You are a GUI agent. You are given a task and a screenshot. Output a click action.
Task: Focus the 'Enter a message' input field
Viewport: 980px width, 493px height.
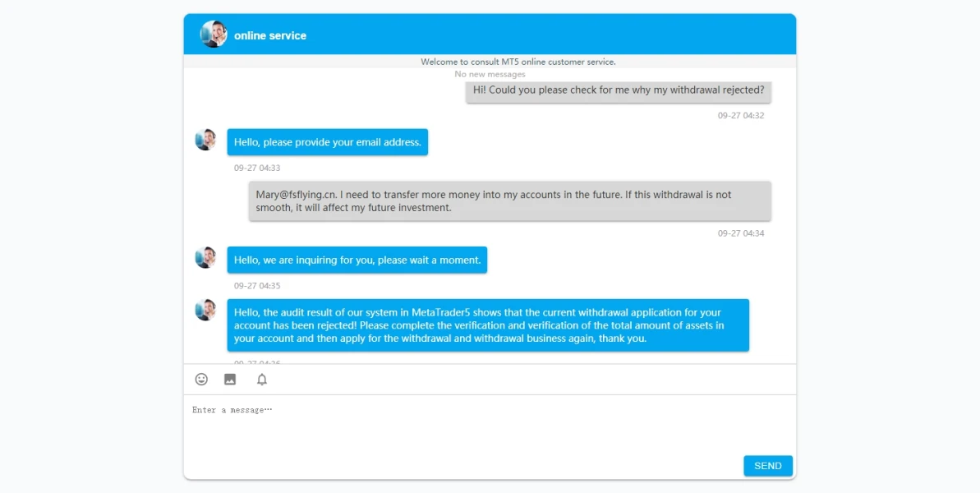coord(490,423)
